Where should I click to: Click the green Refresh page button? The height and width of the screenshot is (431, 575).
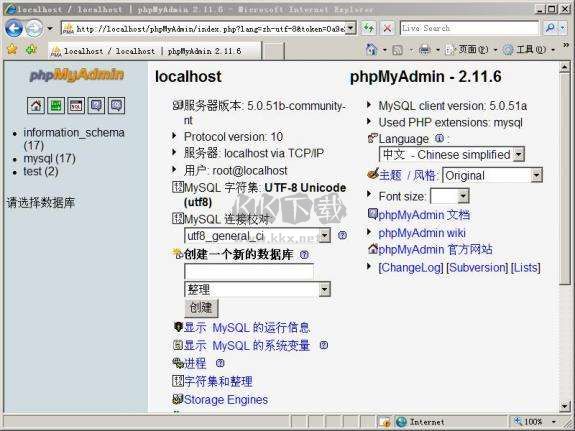369,28
